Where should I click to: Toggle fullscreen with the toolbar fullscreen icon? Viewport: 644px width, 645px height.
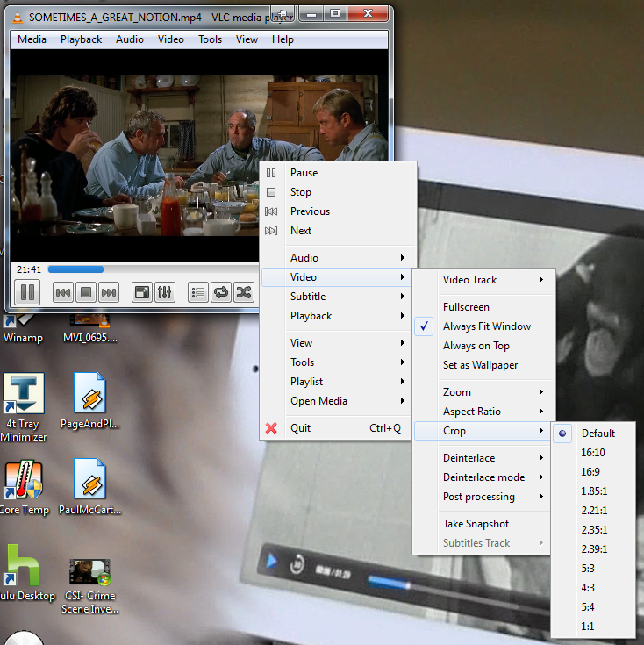(x=142, y=292)
